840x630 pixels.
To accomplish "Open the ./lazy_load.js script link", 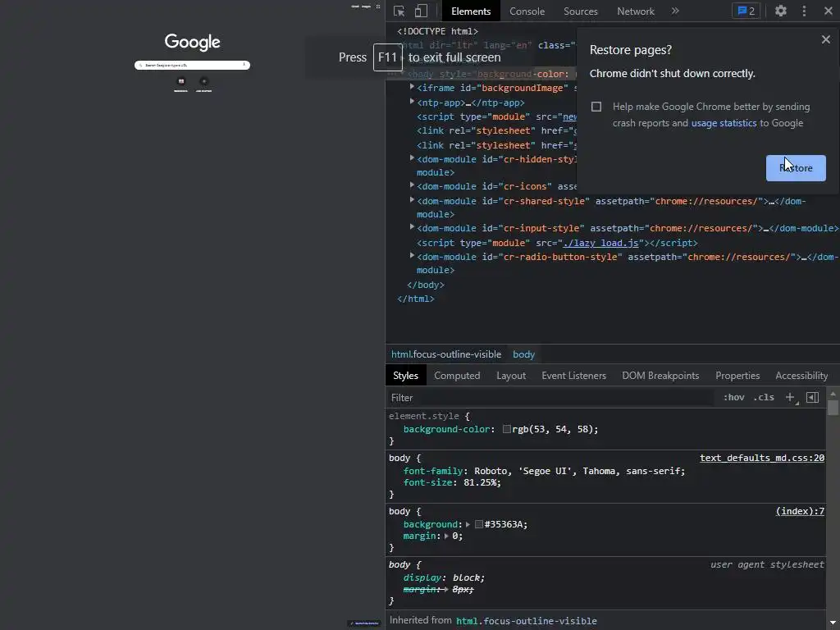I will (x=600, y=243).
